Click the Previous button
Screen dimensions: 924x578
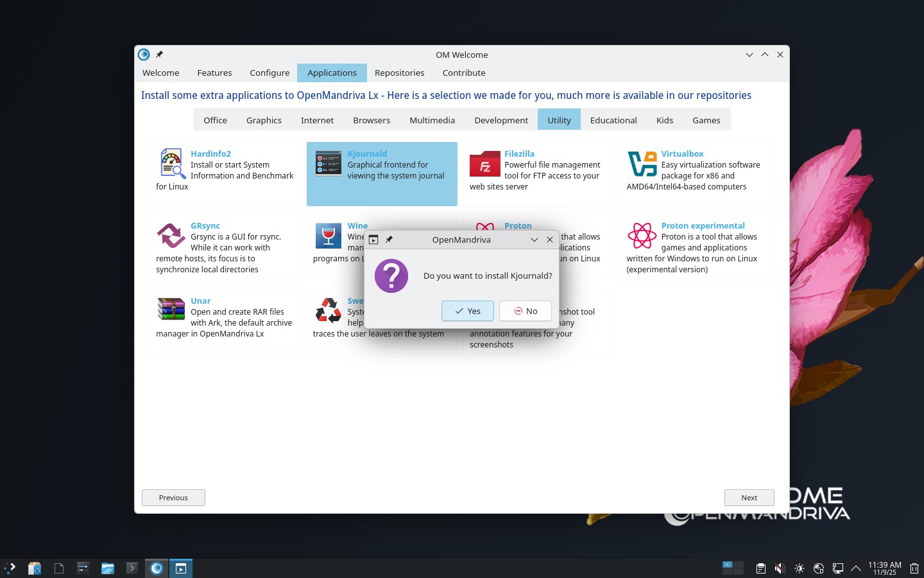pyautogui.click(x=173, y=498)
